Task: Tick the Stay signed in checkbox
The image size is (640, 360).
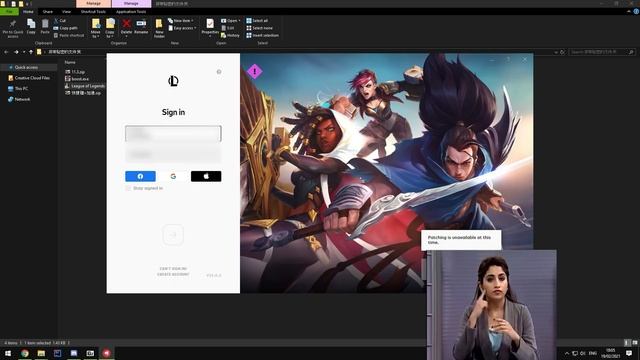Action: 128,188
